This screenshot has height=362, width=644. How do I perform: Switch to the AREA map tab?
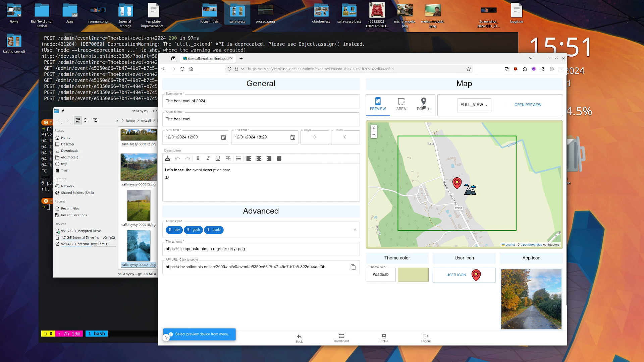[x=401, y=105]
